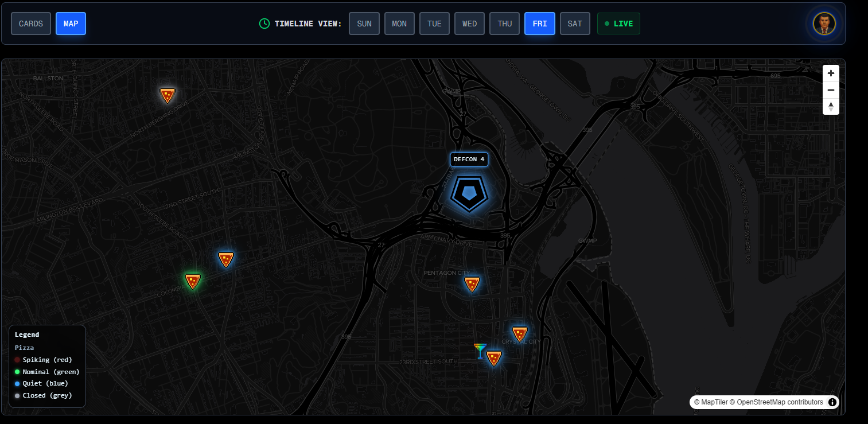Toggle the map attribution info icon
This screenshot has width=868, height=424.
[x=832, y=402]
